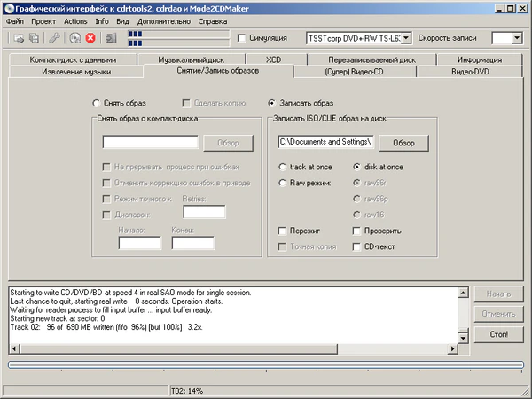Click the exit door toolbar icon
The width and height of the screenshot is (532, 399).
pyautogui.click(x=110, y=38)
